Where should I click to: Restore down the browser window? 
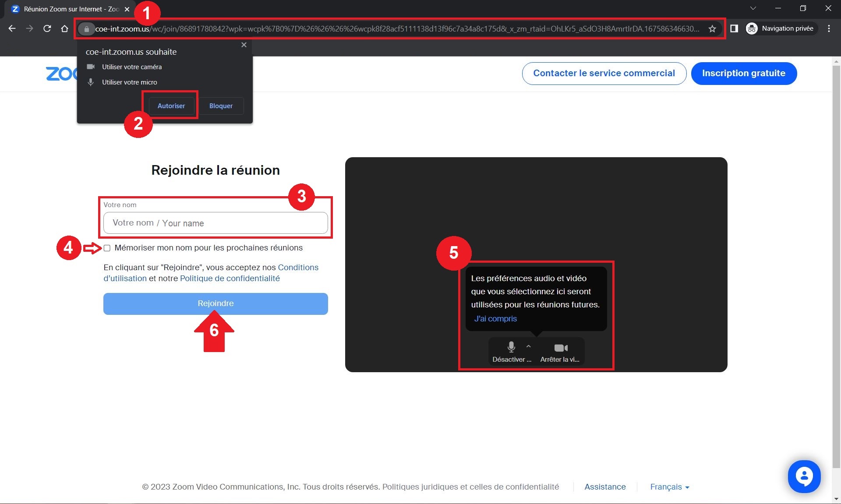click(803, 8)
